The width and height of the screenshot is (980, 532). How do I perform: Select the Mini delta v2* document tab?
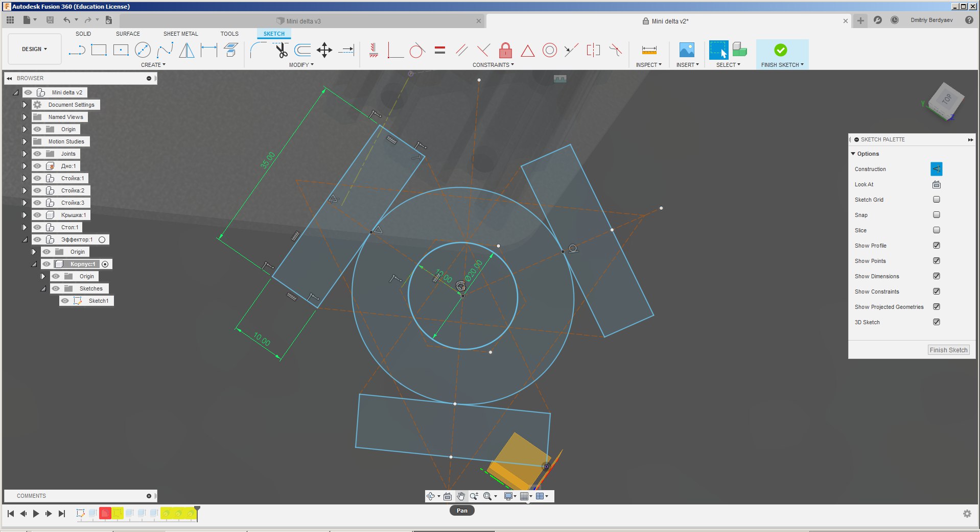[x=669, y=21]
